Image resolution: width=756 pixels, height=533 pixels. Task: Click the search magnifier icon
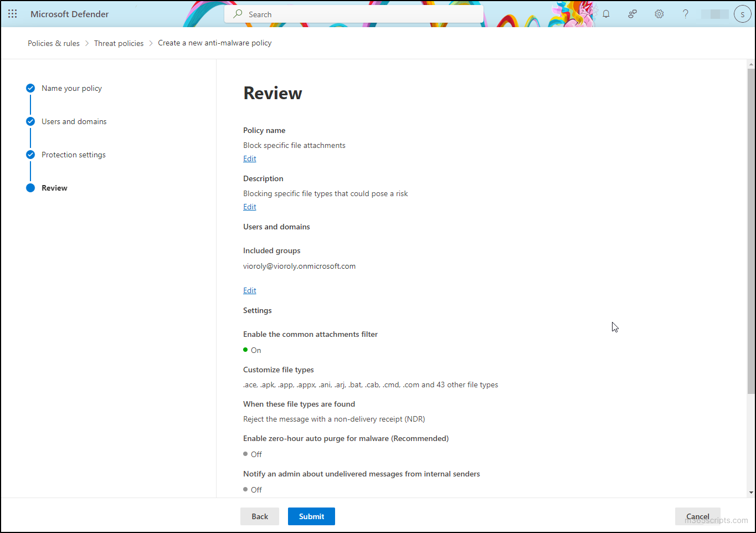pyautogui.click(x=238, y=14)
